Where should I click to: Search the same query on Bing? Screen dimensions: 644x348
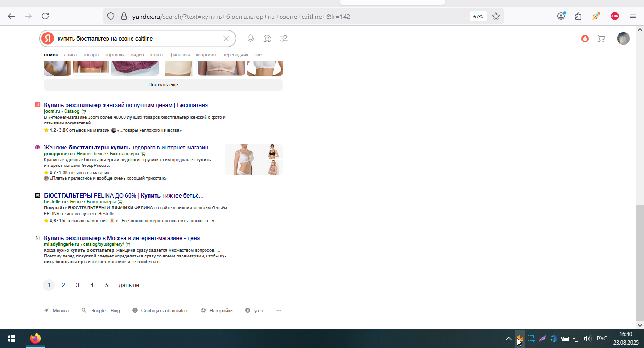115,311
